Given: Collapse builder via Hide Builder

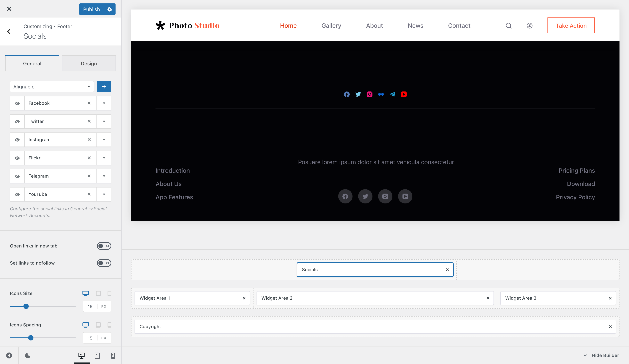Looking at the screenshot, I should tap(601, 355).
